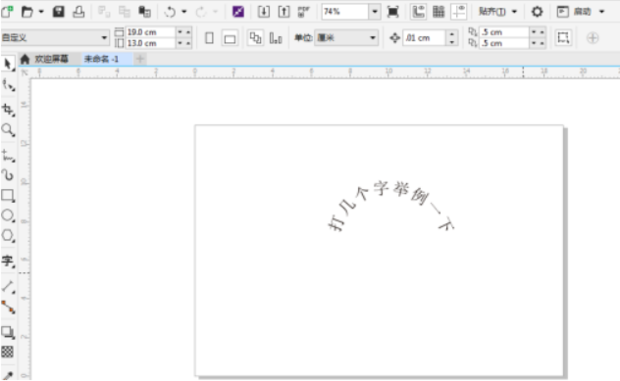Set landscape page orientation
The height and width of the screenshot is (381, 620).
point(230,38)
